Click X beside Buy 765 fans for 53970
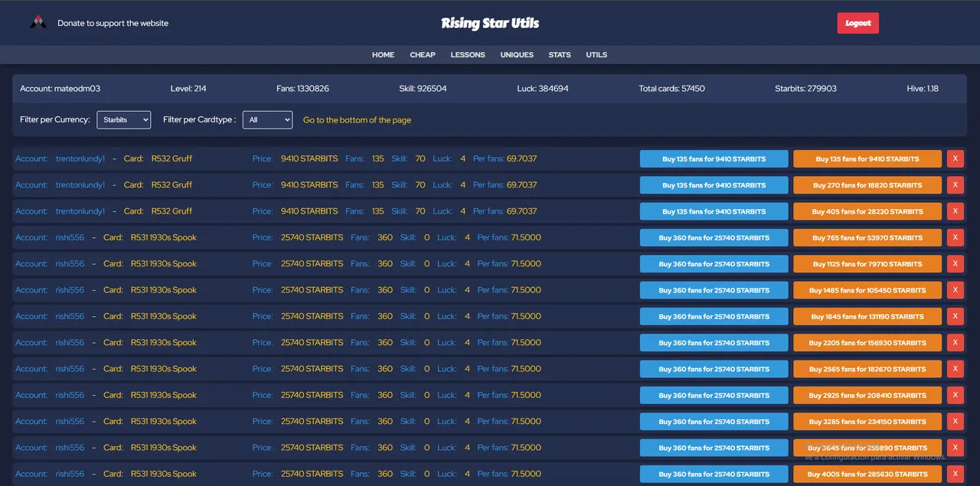Viewport: 980px width, 486px height. pyautogui.click(x=955, y=237)
